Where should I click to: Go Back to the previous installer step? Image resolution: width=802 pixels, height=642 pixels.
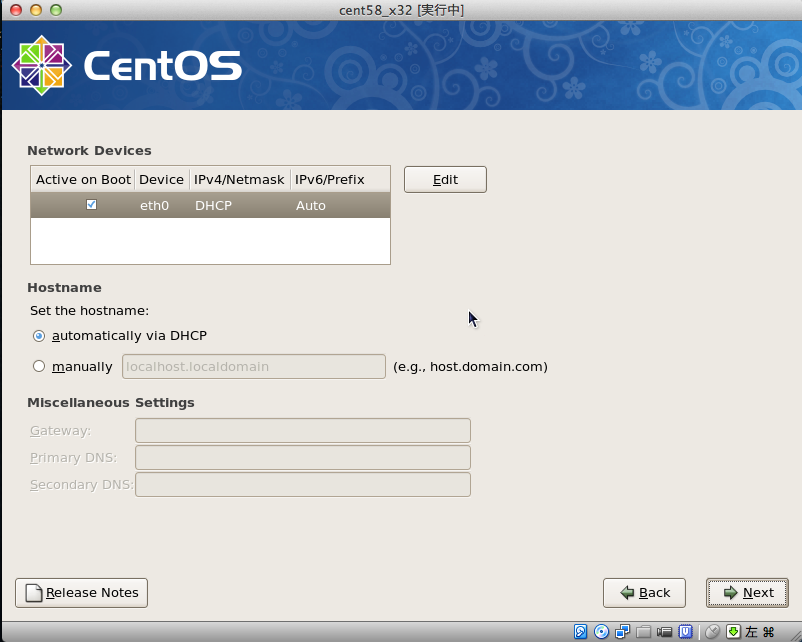pos(644,593)
